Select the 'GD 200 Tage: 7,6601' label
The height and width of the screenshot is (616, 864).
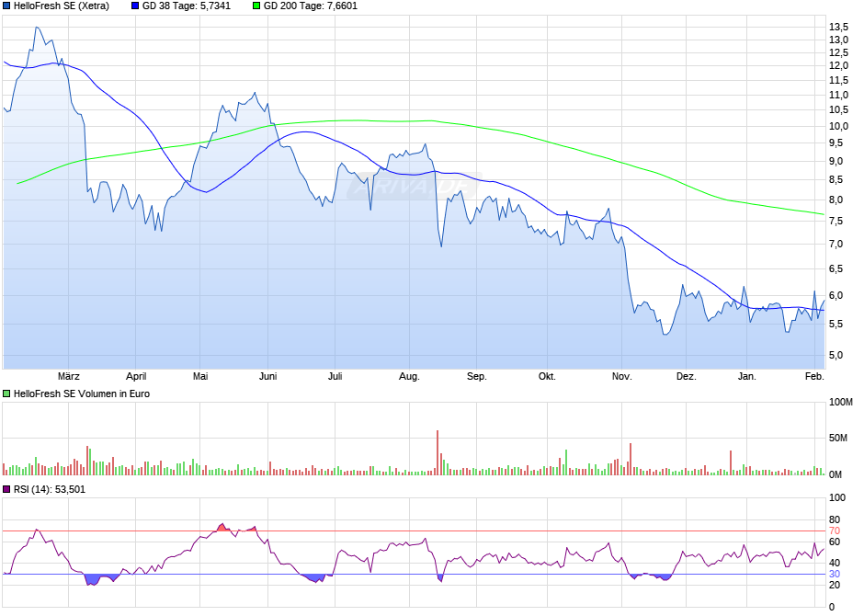click(x=311, y=6)
